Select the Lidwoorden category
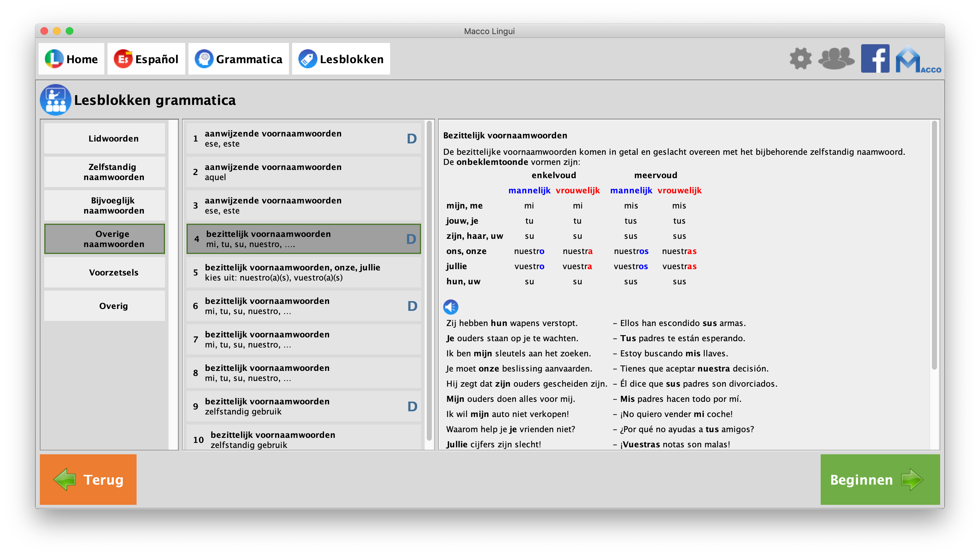Image resolution: width=980 pixels, height=556 pixels. [x=113, y=139]
